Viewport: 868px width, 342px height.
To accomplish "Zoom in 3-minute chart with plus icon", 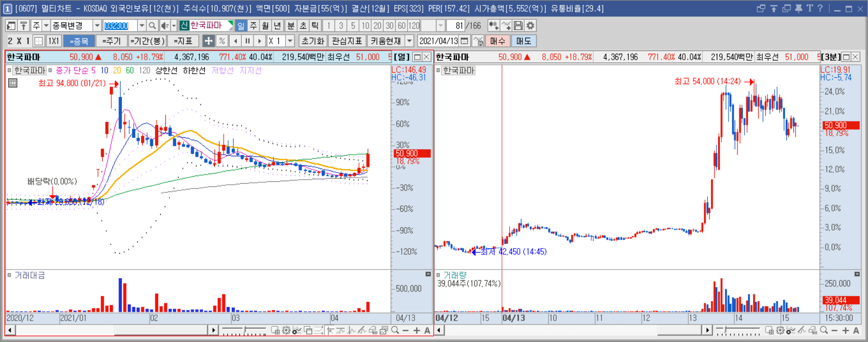I will (x=846, y=331).
